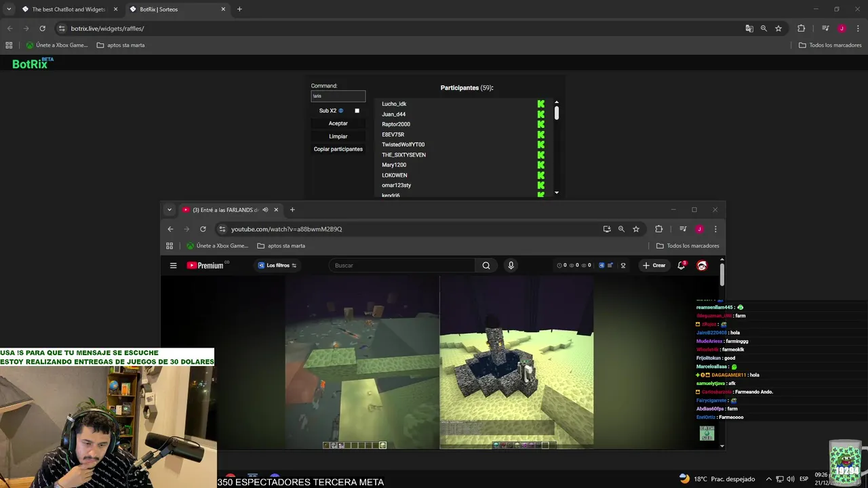Image resolution: width=868 pixels, height=488 pixels.
Task: Reload the botrix.live page
Action: coord(42,28)
